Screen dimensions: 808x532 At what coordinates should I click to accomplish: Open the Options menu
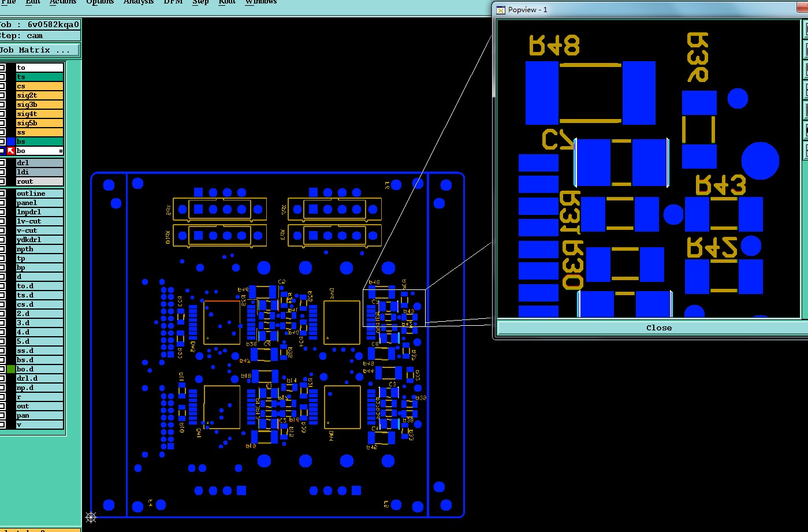(x=100, y=2)
